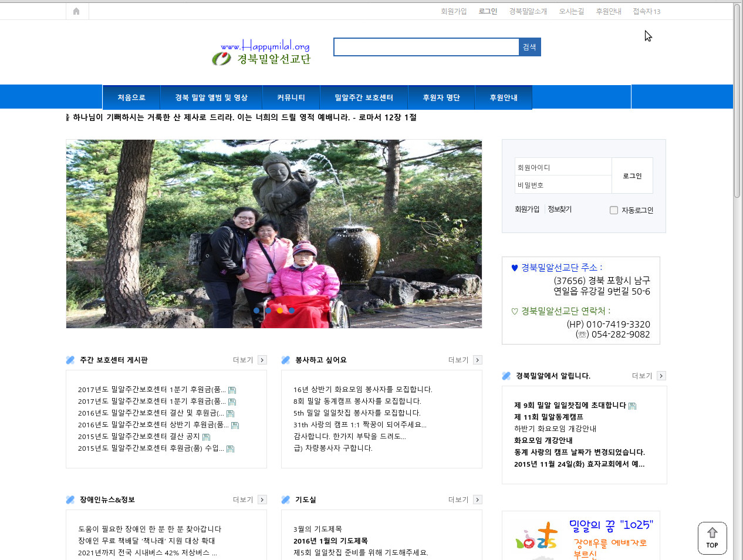
Task: Click the 로그인 button in login box
Action: click(632, 176)
